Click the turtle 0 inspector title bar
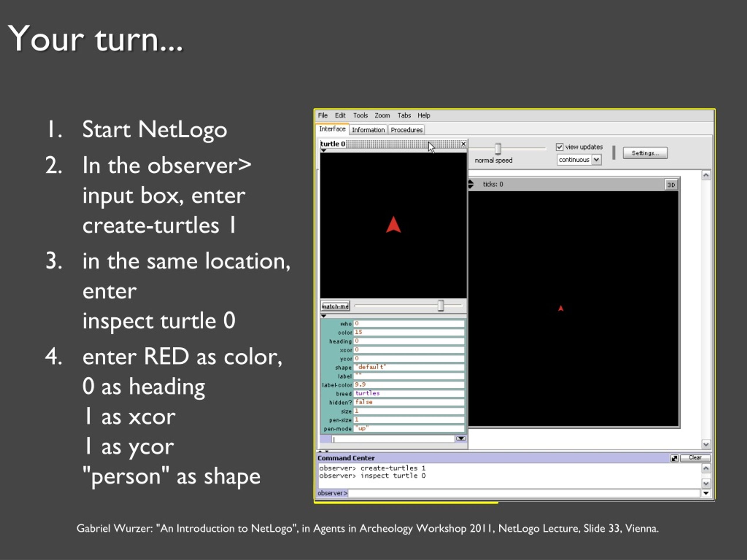This screenshot has width=747, height=560. (393, 144)
